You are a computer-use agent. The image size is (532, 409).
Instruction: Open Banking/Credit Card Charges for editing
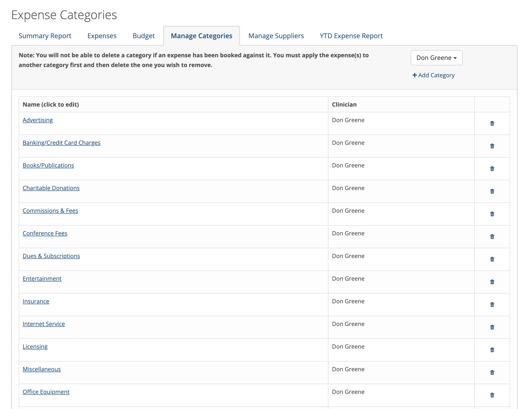tap(61, 143)
